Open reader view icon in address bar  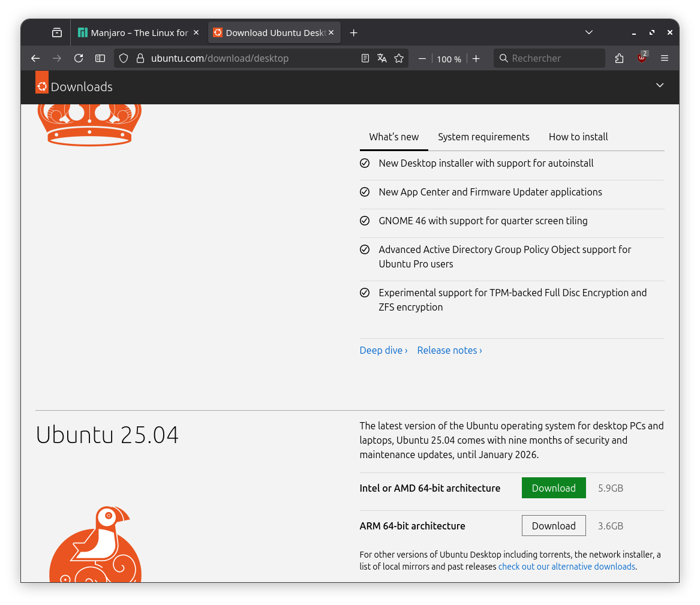365,58
